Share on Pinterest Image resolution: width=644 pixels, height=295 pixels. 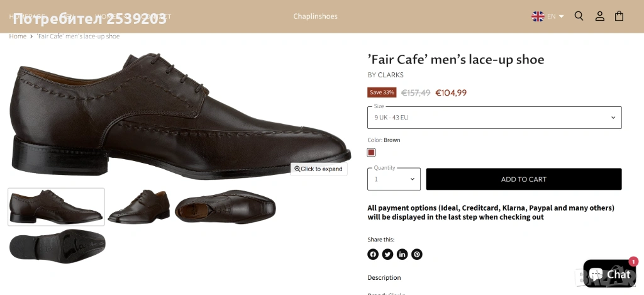click(417, 254)
